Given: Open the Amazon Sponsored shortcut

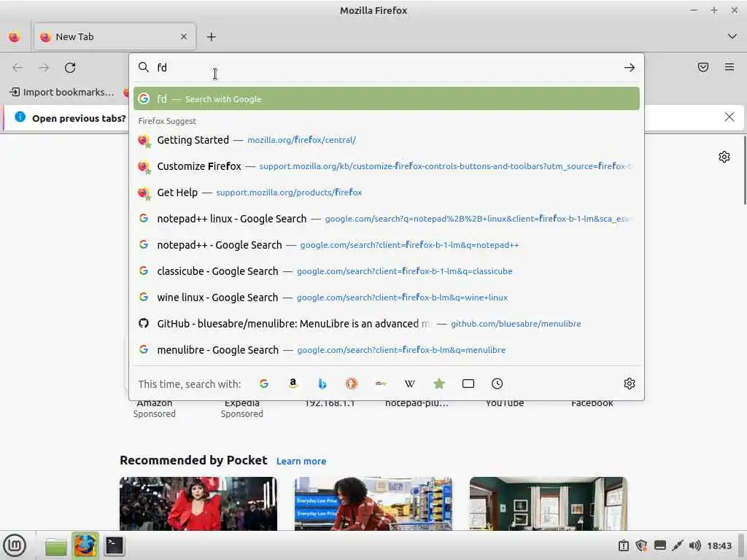Looking at the screenshot, I should pyautogui.click(x=155, y=408).
